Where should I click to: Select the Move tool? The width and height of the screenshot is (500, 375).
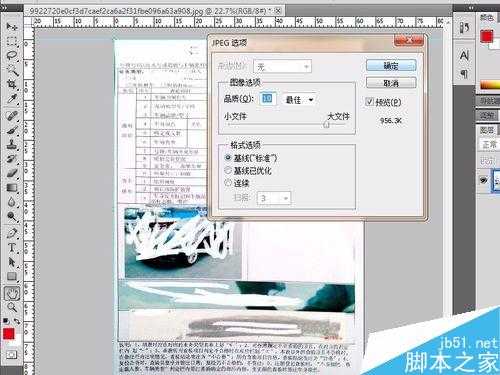(x=12, y=27)
